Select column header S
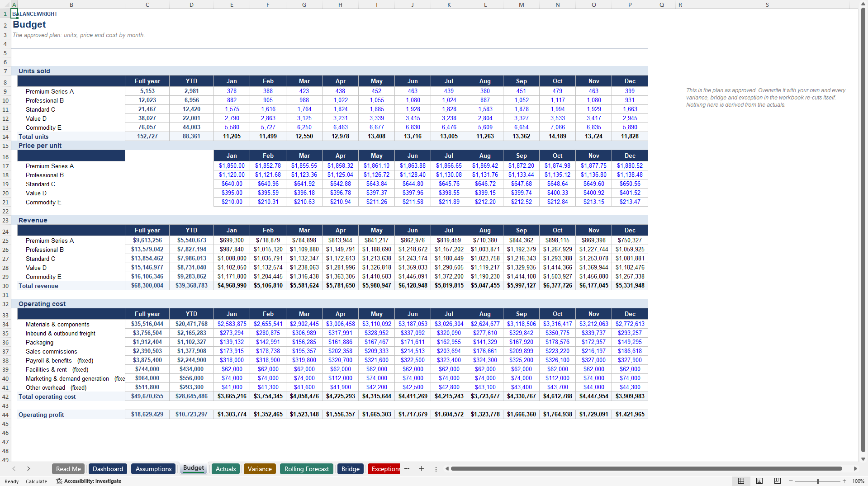This screenshot has width=868, height=486. (767, 5)
